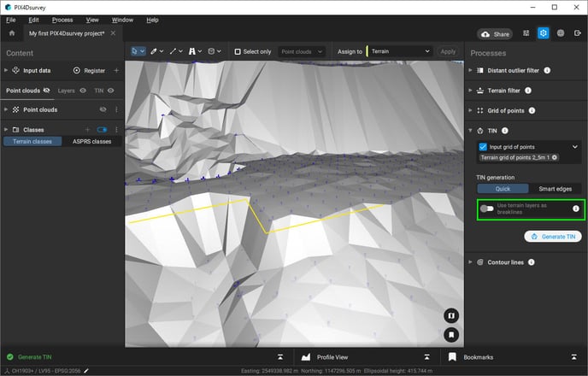
Task: Close My first PIX4Dsurvey project tab
Action: (114, 33)
